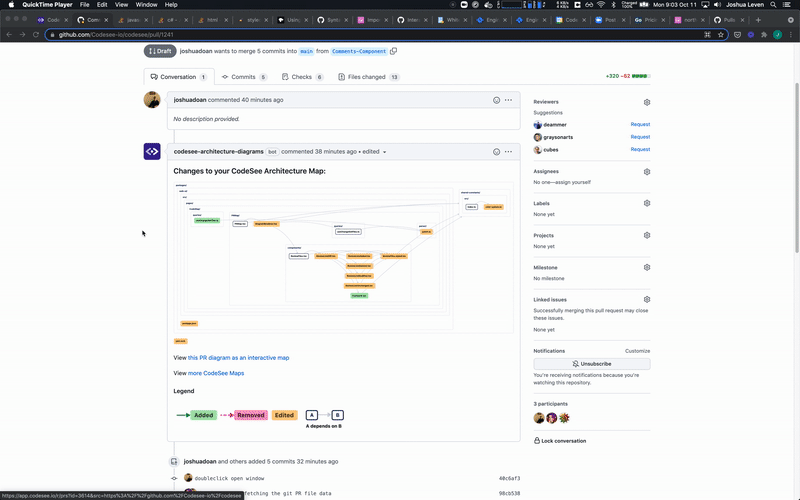Image resolution: width=800 pixels, height=500 pixels.
Task: Click the browser forward arrow
Action: pyautogui.click(x=22, y=35)
